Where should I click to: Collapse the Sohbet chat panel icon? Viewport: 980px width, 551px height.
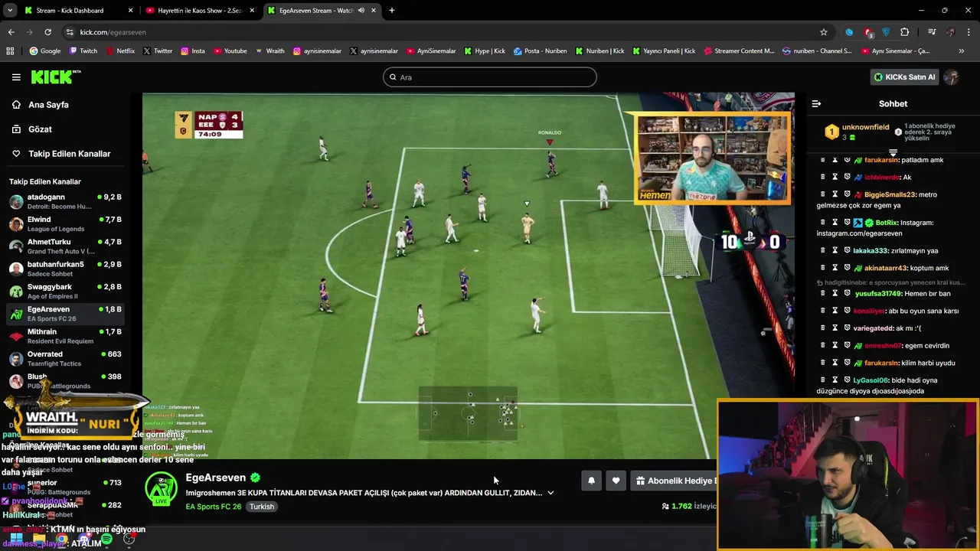[x=816, y=103]
